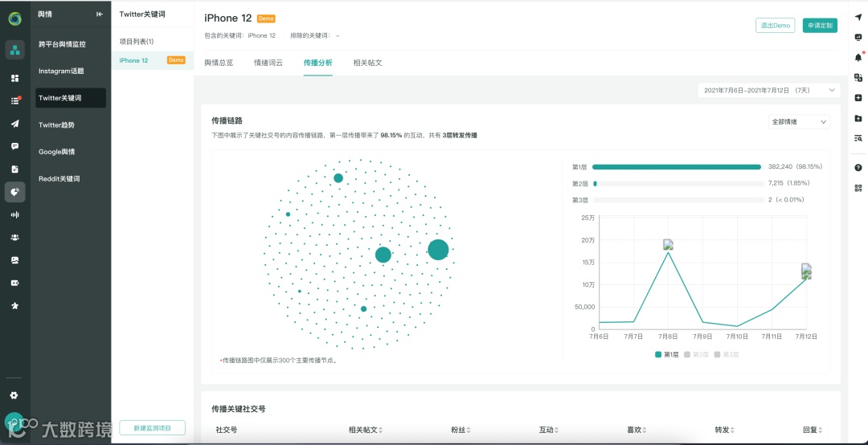Open the chat message icon in left sidebar

15,146
